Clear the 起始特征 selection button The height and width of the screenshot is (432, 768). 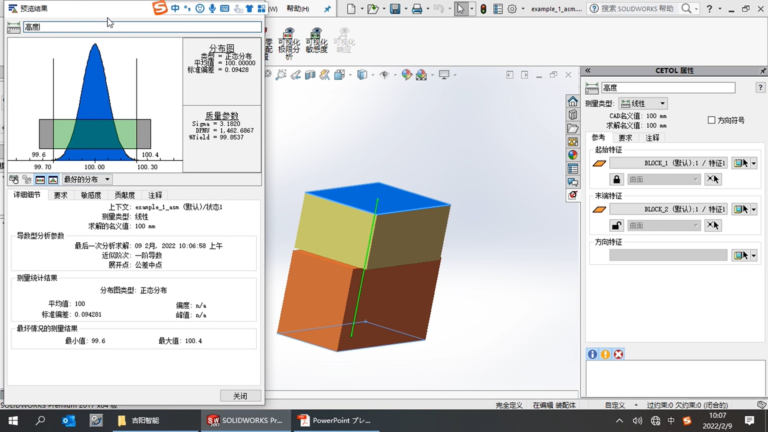[x=713, y=179]
